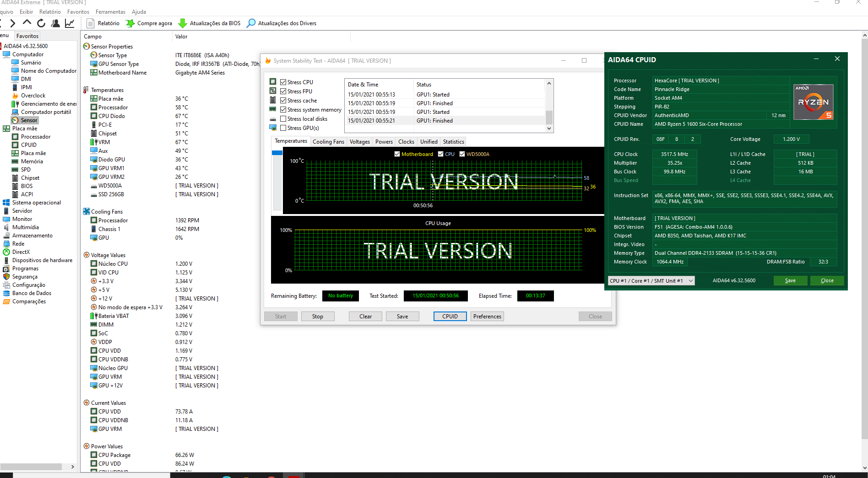
Task: Enable the Stress GPU(s) checkbox
Action: (283, 128)
